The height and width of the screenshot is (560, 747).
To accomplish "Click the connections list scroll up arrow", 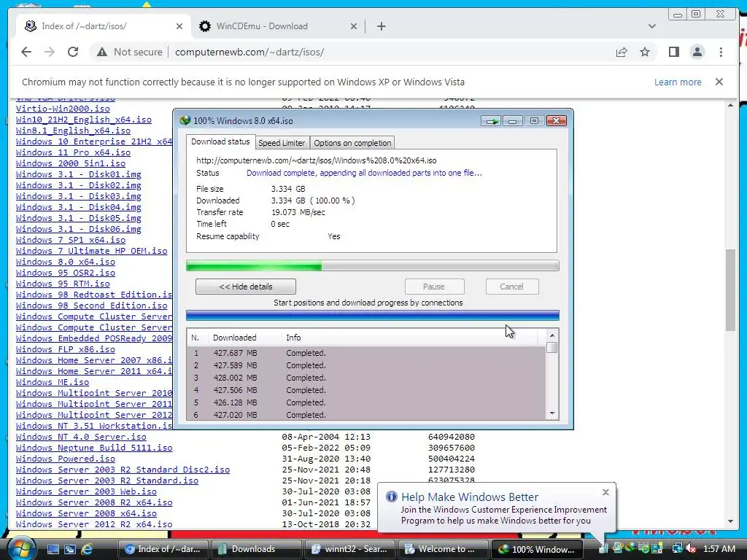I will tap(551, 335).
